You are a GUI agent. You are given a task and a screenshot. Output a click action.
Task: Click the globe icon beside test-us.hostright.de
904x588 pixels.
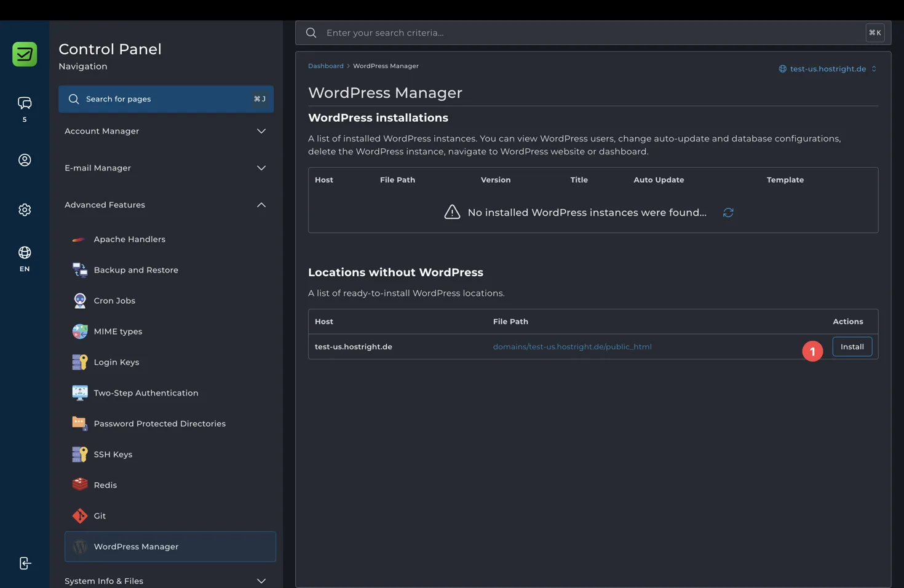pos(782,69)
